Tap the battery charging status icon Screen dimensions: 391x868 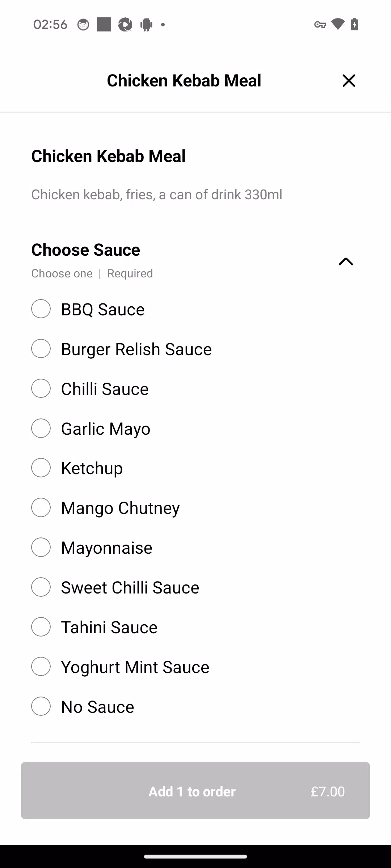click(x=354, y=24)
